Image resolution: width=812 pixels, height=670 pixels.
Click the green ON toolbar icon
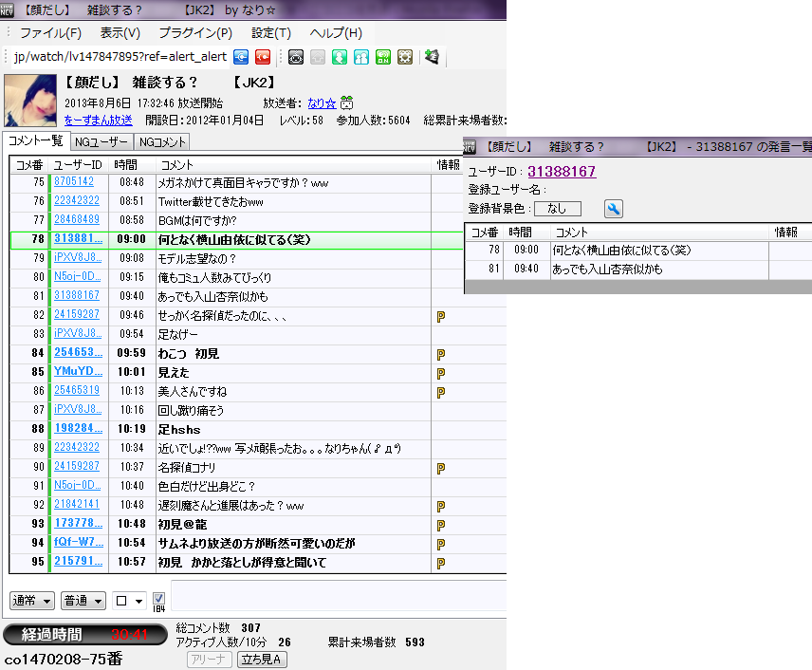[x=383, y=57]
